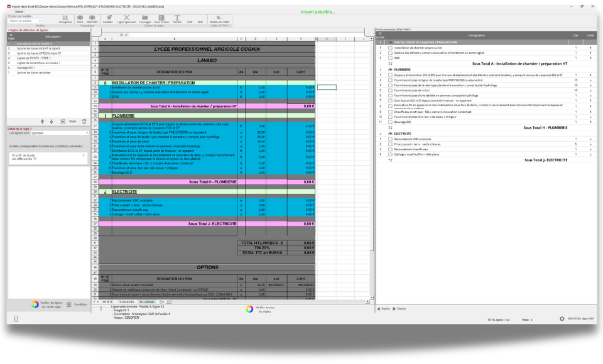This screenshot has height=364, width=603.
Task: Click the spreadsheet formula bar input
Action: click(246, 35)
